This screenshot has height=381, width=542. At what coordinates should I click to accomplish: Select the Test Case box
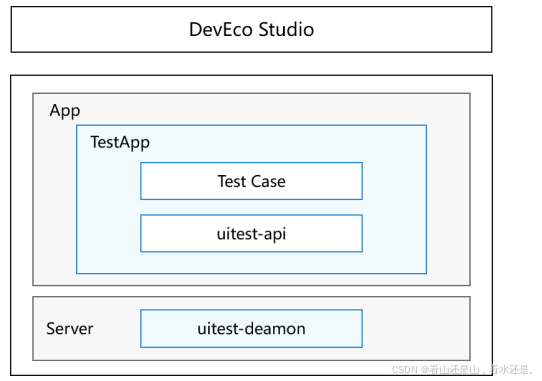click(x=251, y=181)
